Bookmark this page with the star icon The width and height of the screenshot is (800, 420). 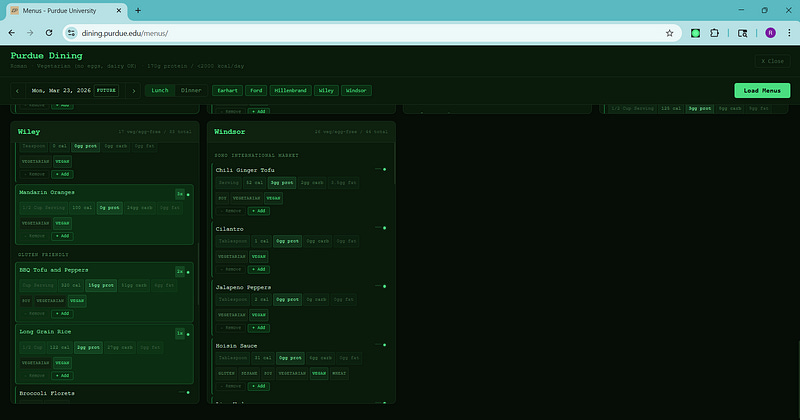tap(669, 33)
